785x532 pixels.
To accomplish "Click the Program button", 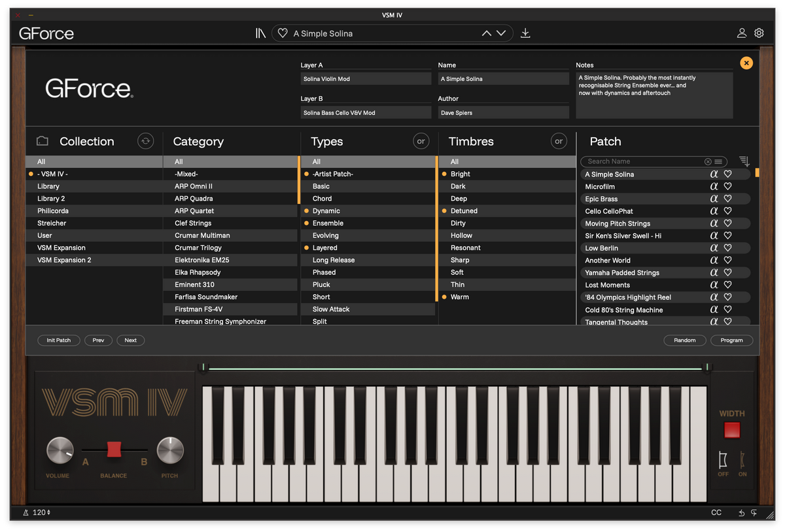I will tap(732, 340).
